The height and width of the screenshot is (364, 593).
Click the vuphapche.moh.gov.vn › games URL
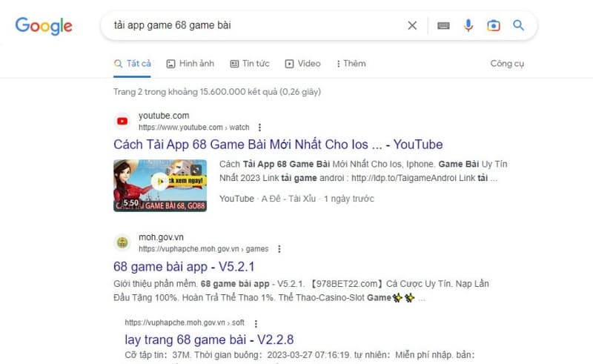[203, 249]
